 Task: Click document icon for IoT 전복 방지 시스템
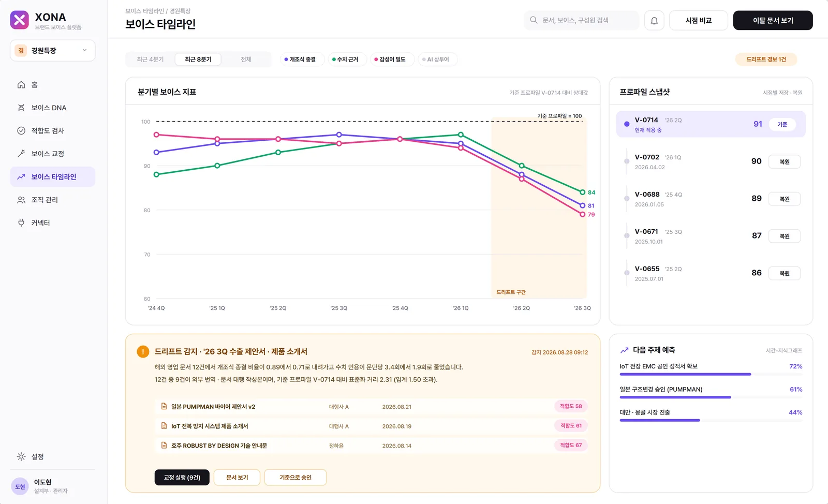click(x=164, y=426)
